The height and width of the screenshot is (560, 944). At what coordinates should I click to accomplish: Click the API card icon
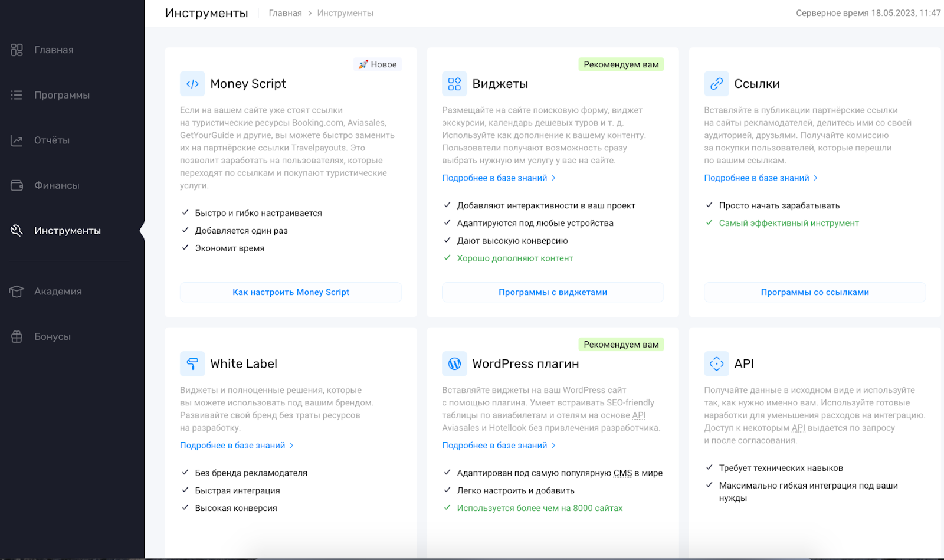tap(716, 363)
